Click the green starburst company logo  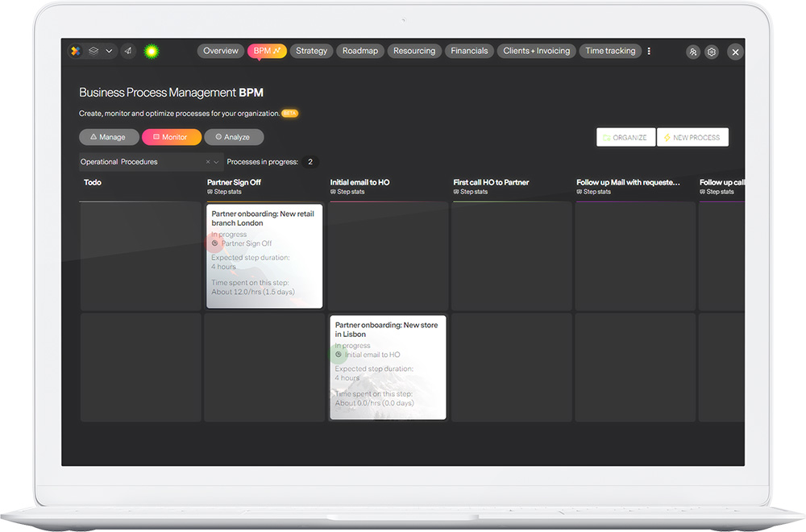(152, 51)
